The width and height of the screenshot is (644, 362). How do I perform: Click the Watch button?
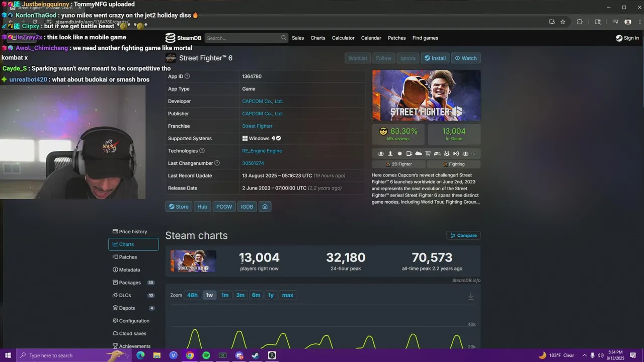pyautogui.click(x=466, y=58)
